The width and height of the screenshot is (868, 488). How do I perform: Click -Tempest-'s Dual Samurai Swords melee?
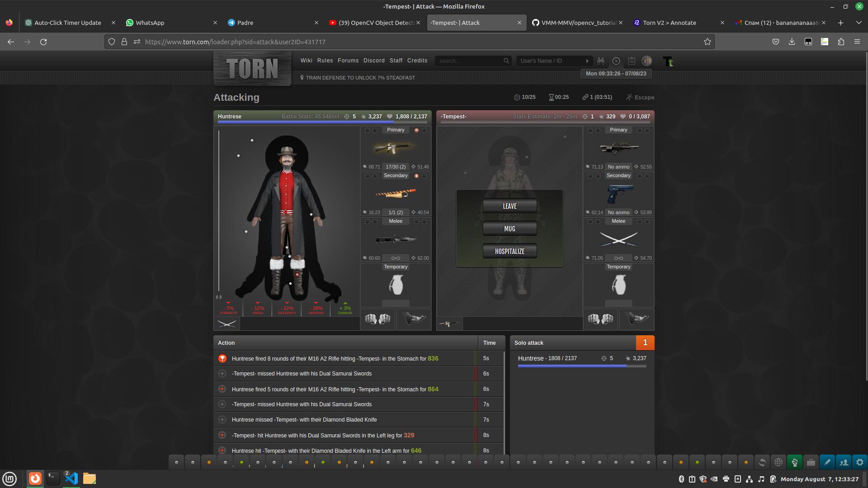pyautogui.click(x=618, y=239)
